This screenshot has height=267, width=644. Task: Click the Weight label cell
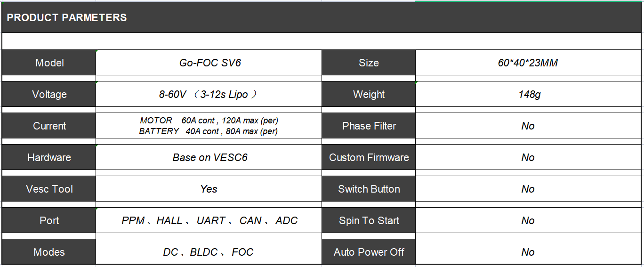pos(369,95)
